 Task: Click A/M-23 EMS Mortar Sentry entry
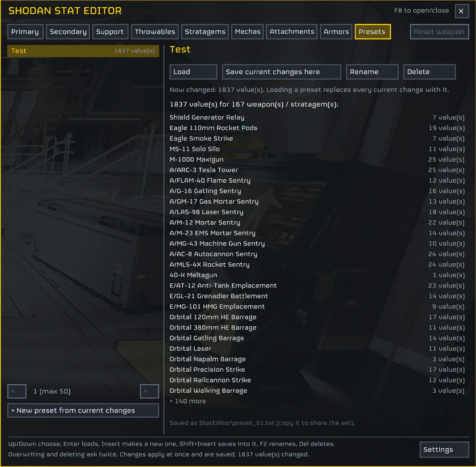point(317,233)
